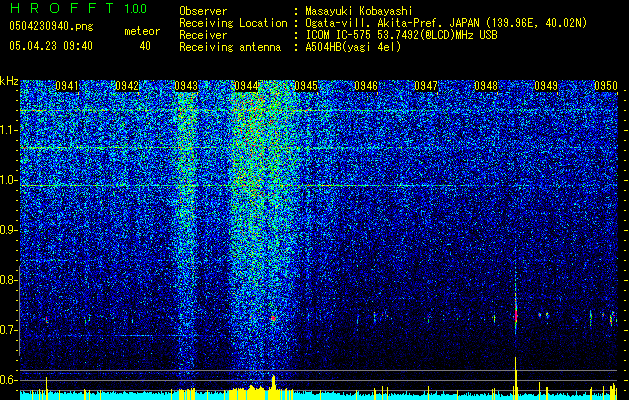Viewport: 629px width, 400px height.
Task: Click the 0949 time marker
Action: coord(546,86)
